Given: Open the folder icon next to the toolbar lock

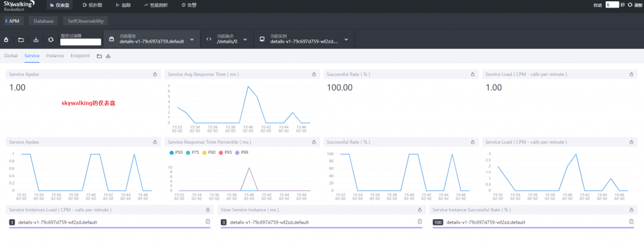Looking at the screenshot, I should (x=21, y=40).
